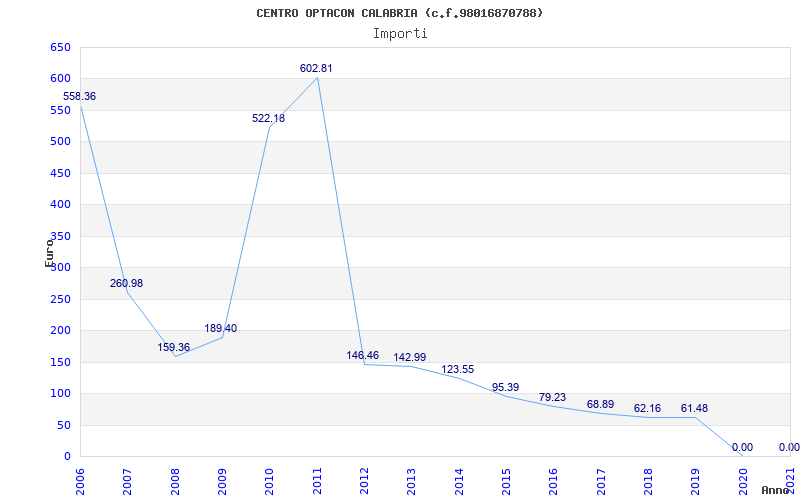Select the 123.55 data label
The height and width of the screenshot is (500, 800).
point(458,369)
